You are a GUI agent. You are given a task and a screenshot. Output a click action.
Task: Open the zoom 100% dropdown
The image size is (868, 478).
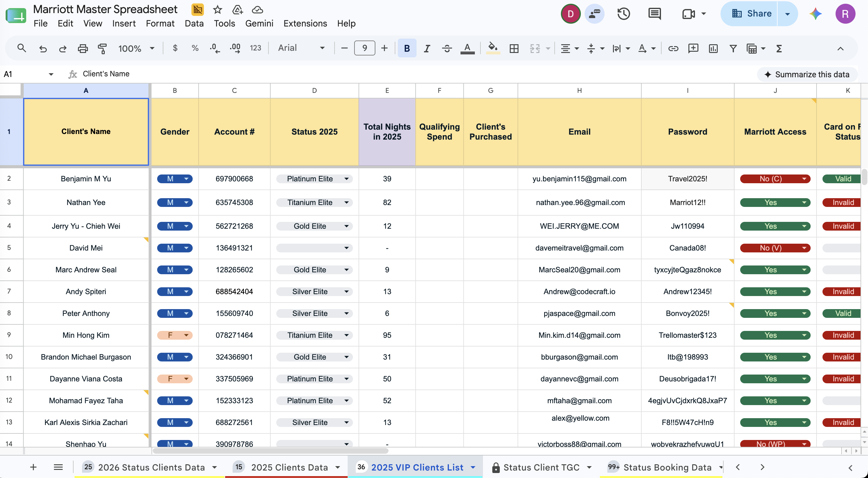click(x=136, y=49)
